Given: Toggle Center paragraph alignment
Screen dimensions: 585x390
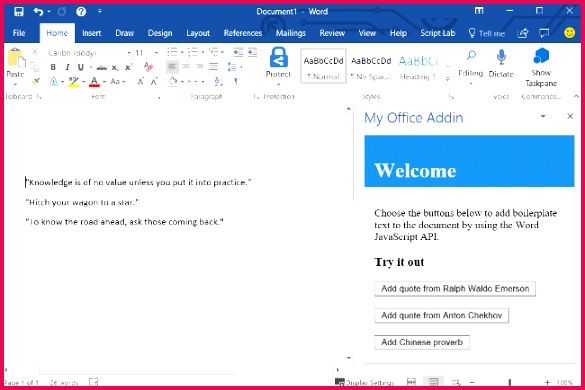Looking at the screenshot, I should pyautogui.click(x=186, y=67).
